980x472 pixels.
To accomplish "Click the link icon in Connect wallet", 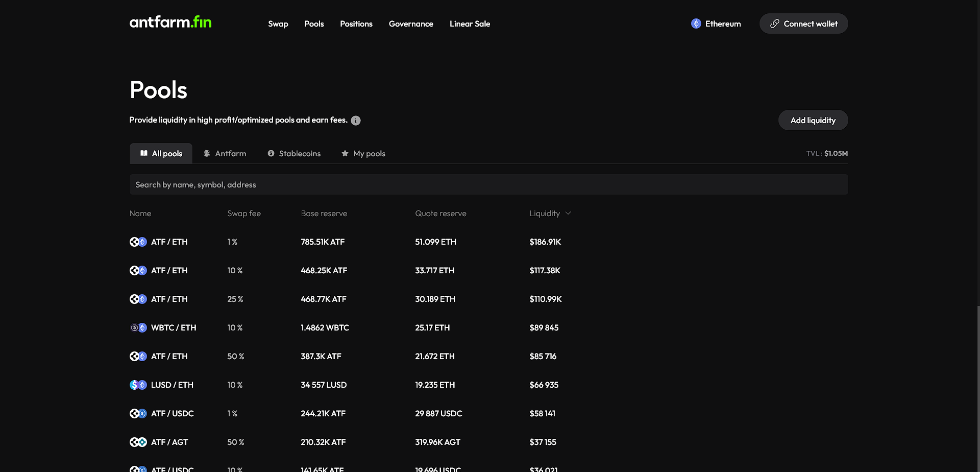I will 775,23.
